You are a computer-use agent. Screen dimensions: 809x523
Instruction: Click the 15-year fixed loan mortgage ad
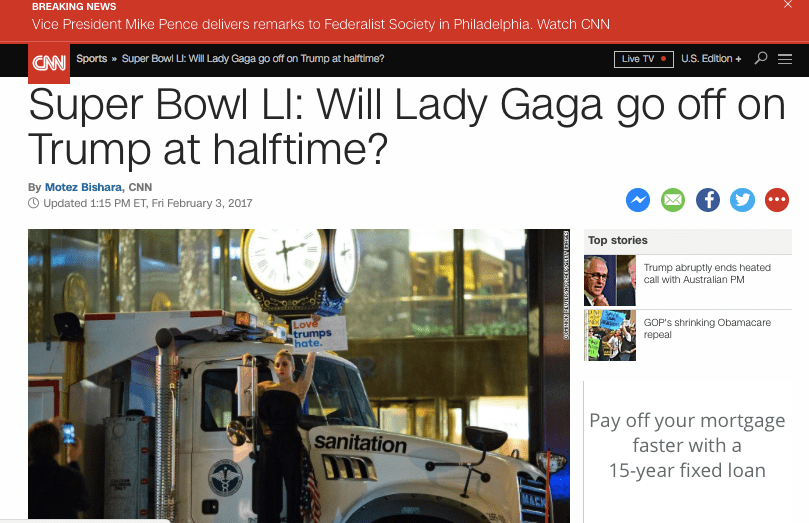click(x=687, y=446)
